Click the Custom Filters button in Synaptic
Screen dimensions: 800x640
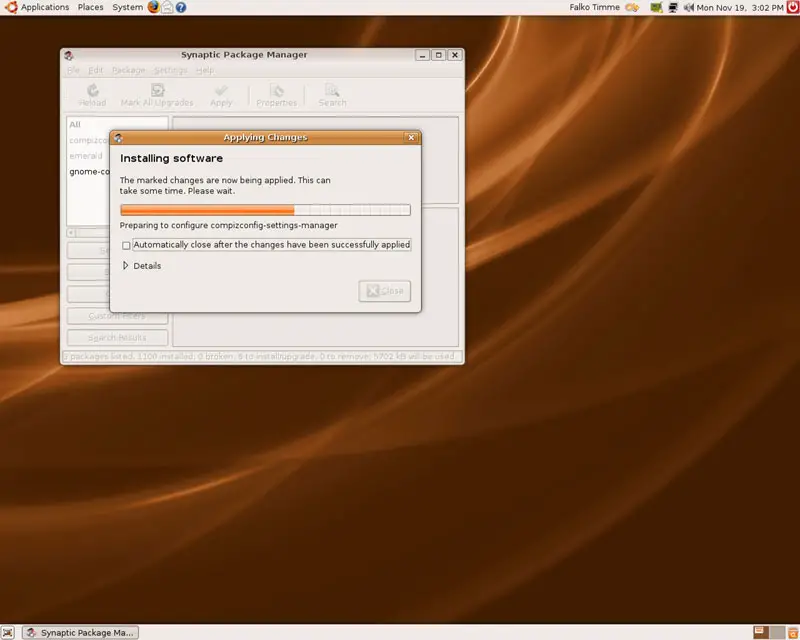tap(117, 316)
